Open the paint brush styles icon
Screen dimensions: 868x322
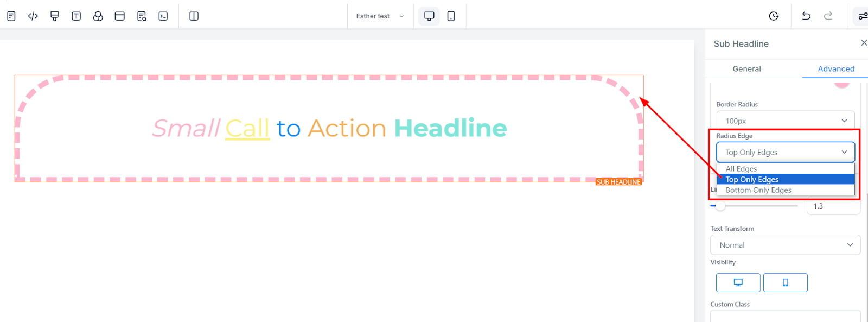point(55,16)
